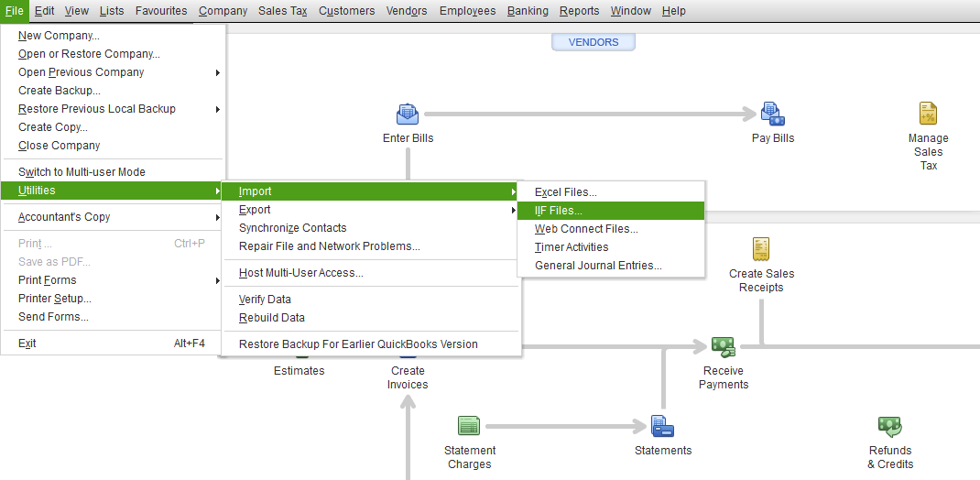Click the Create Invoices label

click(408, 377)
